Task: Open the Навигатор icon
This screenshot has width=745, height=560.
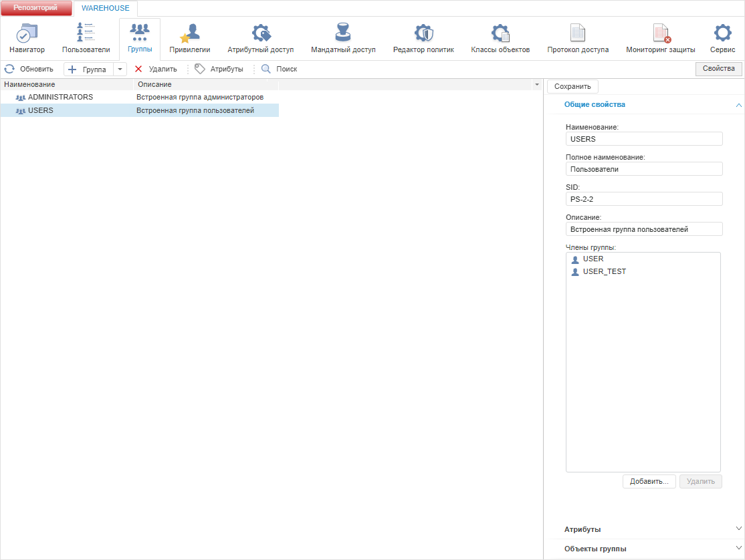Action: click(27, 33)
